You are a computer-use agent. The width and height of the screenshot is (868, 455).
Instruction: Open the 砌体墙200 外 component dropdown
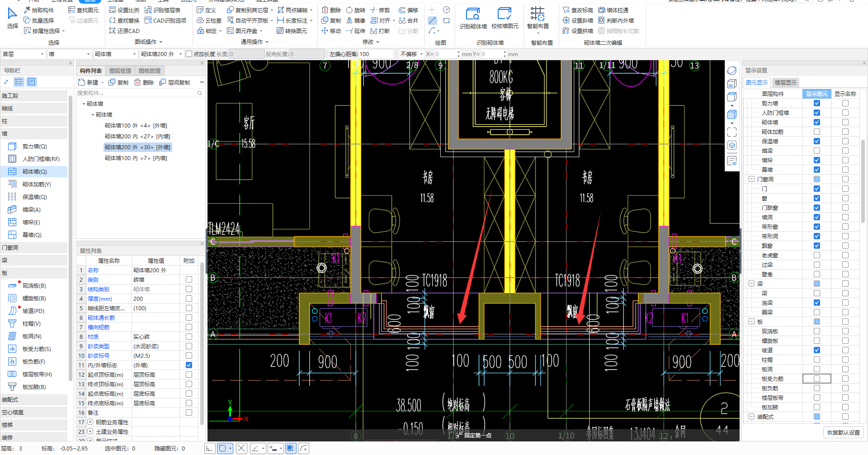click(161, 54)
